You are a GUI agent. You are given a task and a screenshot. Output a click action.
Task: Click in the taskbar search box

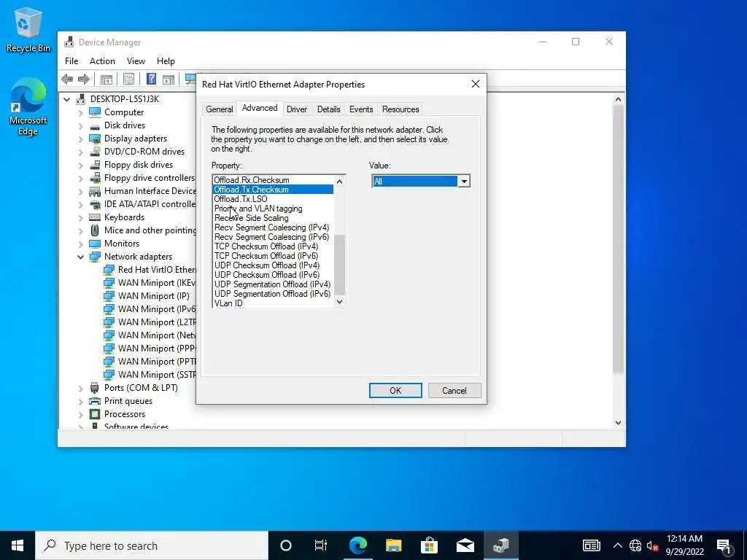152,545
